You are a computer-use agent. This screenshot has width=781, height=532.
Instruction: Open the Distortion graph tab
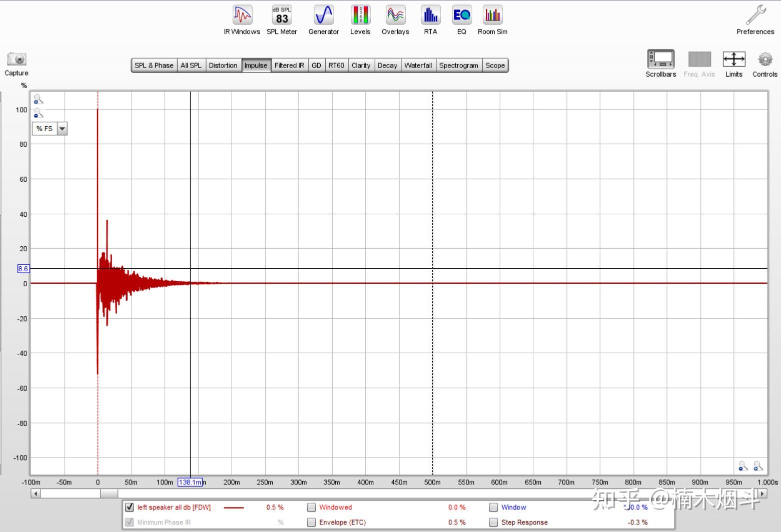click(223, 66)
